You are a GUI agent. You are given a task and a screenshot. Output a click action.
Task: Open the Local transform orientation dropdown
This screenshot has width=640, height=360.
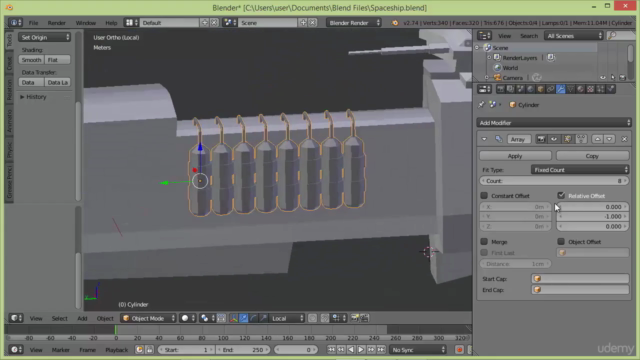pyautogui.click(x=287, y=318)
